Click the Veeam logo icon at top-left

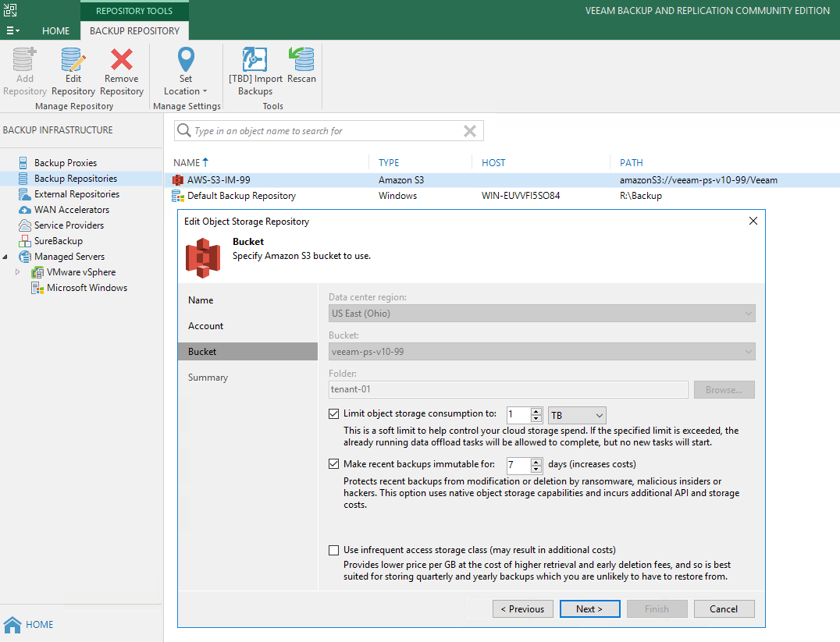(x=10, y=9)
